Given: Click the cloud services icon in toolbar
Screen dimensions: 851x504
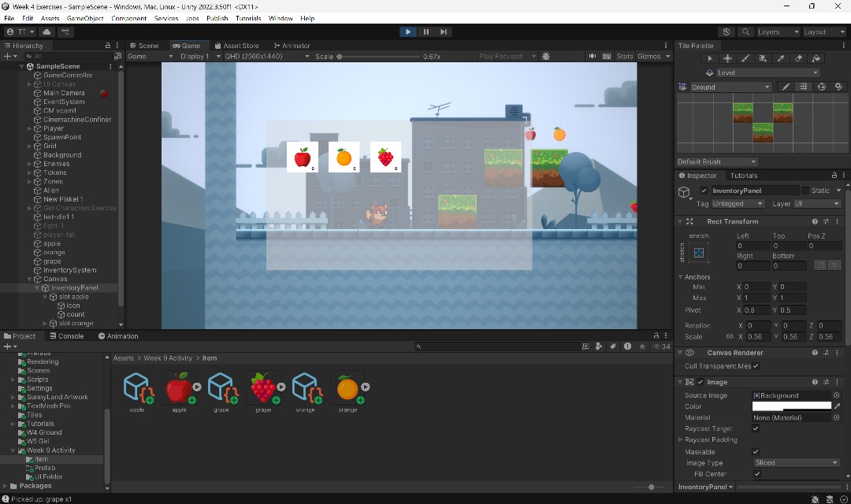Looking at the screenshot, I should pos(46,32).
